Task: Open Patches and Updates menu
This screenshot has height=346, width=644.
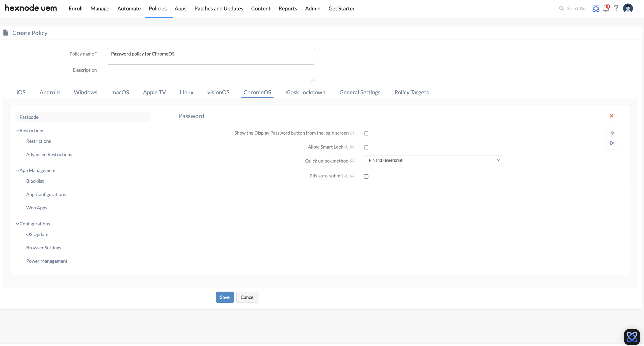Action: [x=219, y=8]
